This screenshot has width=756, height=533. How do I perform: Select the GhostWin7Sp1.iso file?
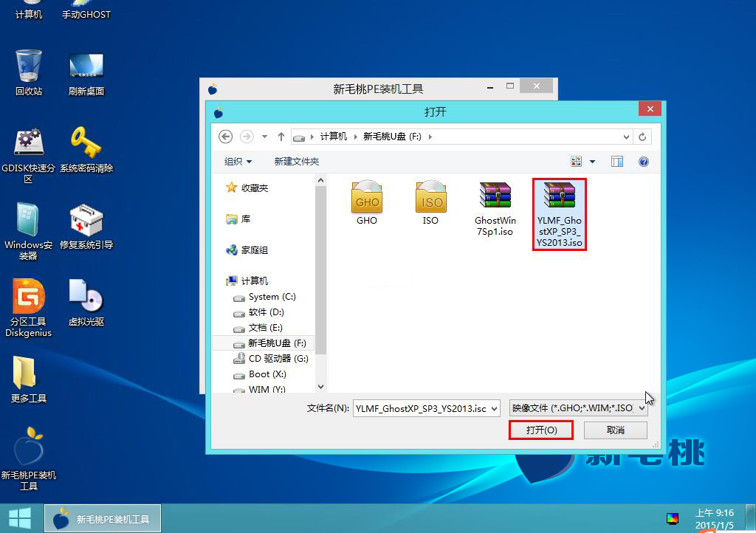tap(495, 209)
